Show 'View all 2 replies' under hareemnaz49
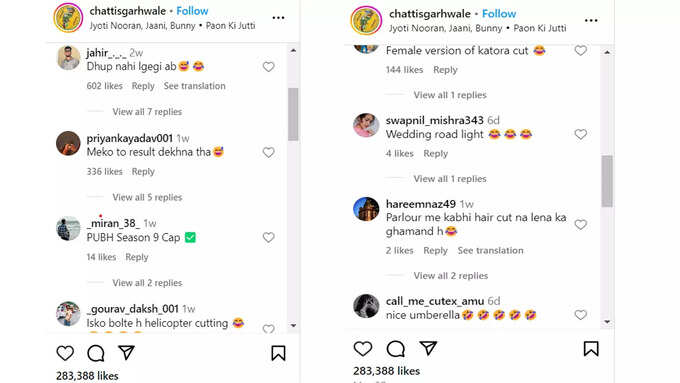Viewport: 680px width, 383px height. pos(451,276)
